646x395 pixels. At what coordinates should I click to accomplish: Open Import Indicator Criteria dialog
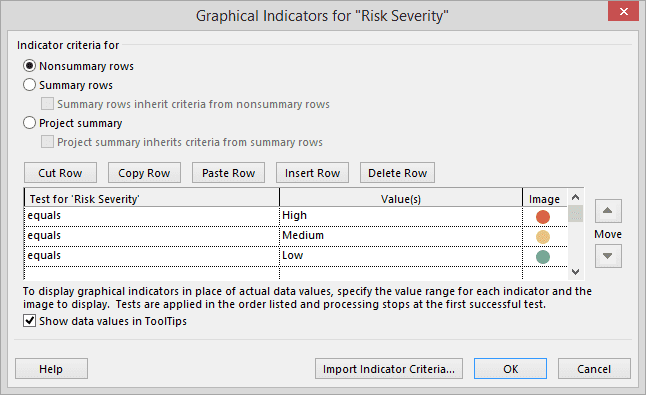(389, 369)
